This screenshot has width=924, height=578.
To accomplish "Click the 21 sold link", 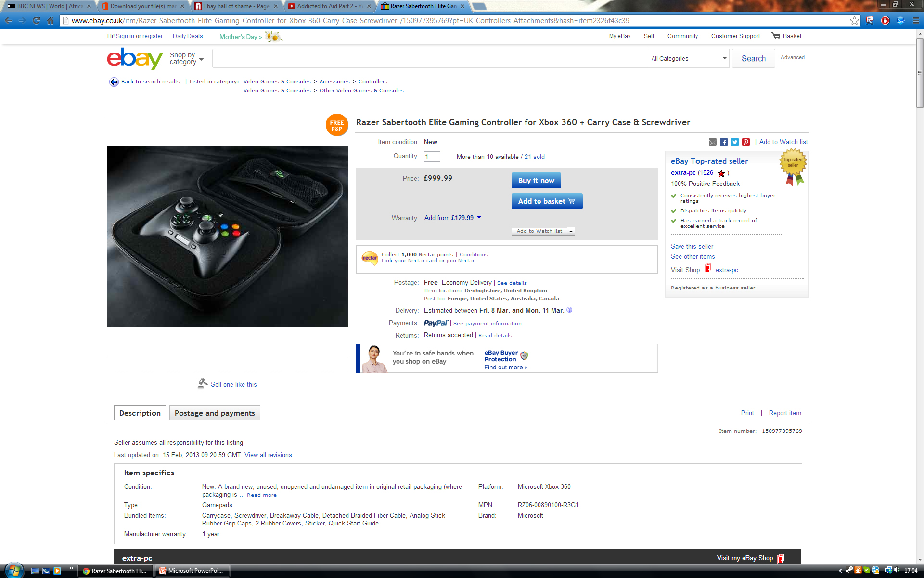I will coord(535,157).
